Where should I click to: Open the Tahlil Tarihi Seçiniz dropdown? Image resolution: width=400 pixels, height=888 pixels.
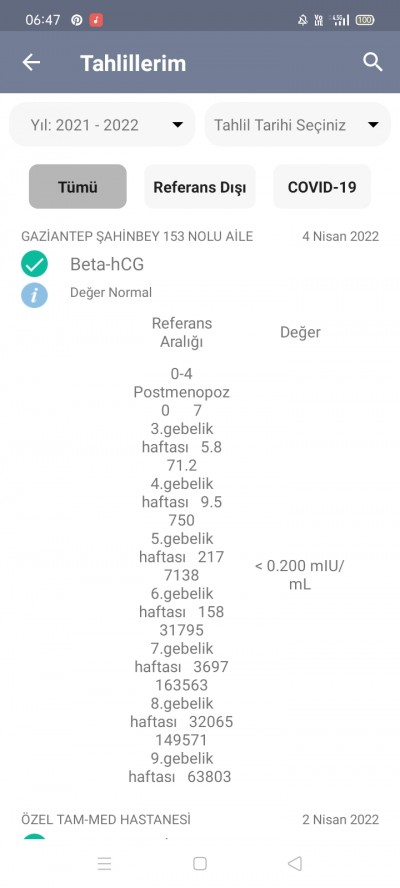tap(297, 125)
